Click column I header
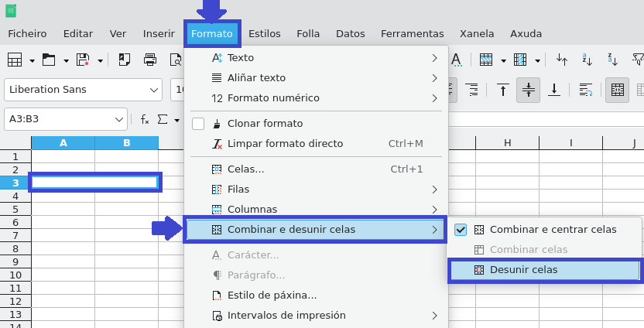This screenshot has height=328, width=644. [x=571, y=143]
